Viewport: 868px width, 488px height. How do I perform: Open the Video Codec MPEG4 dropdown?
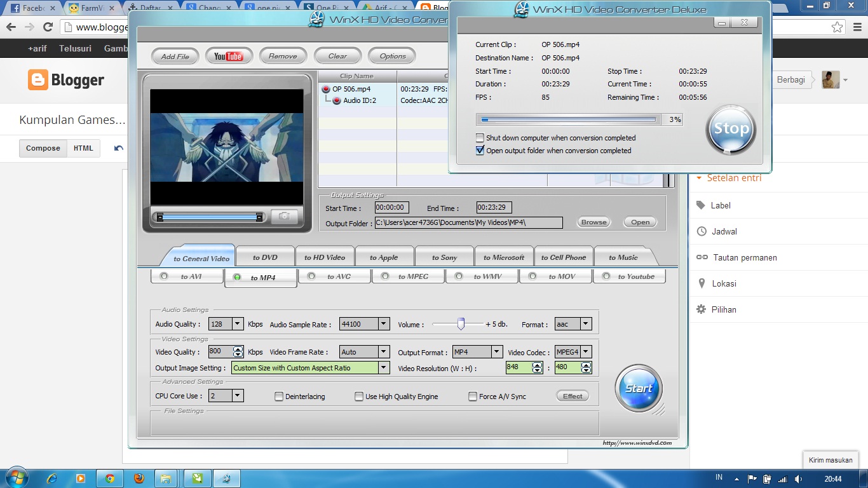[x=586, y=352]
